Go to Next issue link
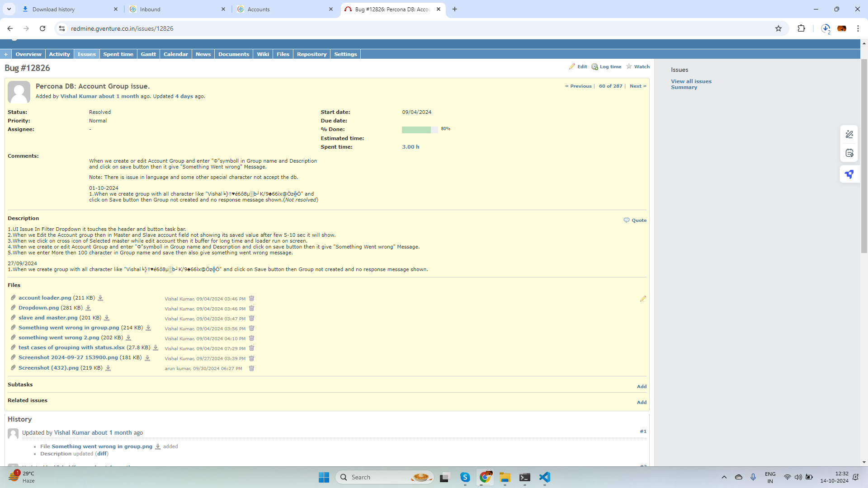Image resolution: width=868 pixels, height=488 pixels. pos(637,86)
